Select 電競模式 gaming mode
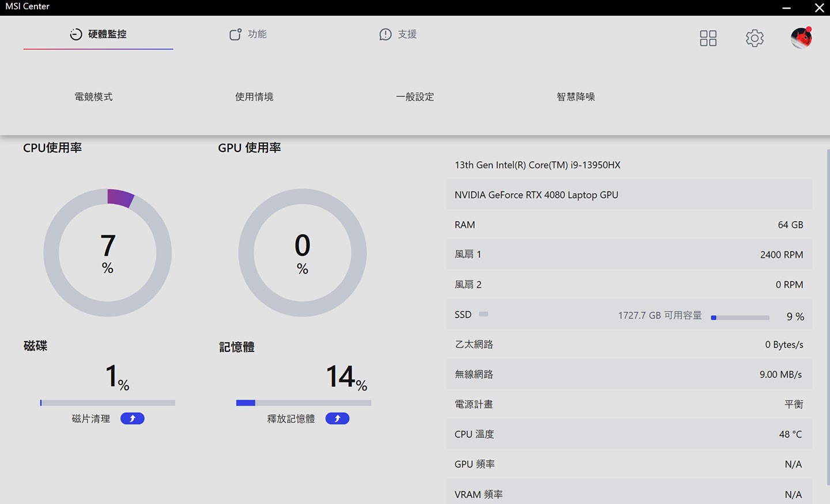The width and height of the screenshot is (830, 504). tap(93, 97)
